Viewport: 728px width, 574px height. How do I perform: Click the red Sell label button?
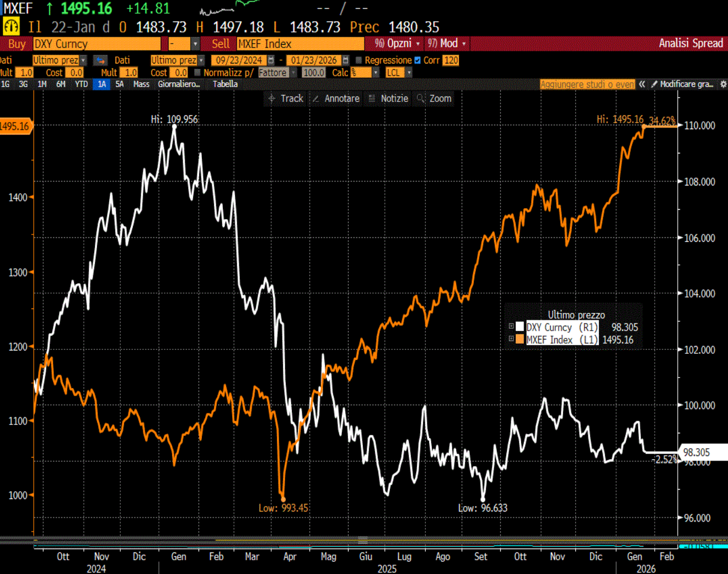221,44
